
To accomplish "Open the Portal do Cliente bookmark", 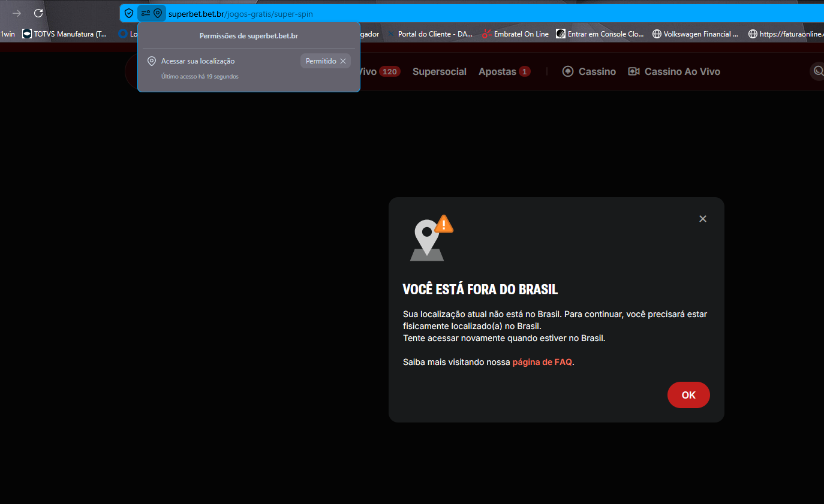I will click(430, 34).
